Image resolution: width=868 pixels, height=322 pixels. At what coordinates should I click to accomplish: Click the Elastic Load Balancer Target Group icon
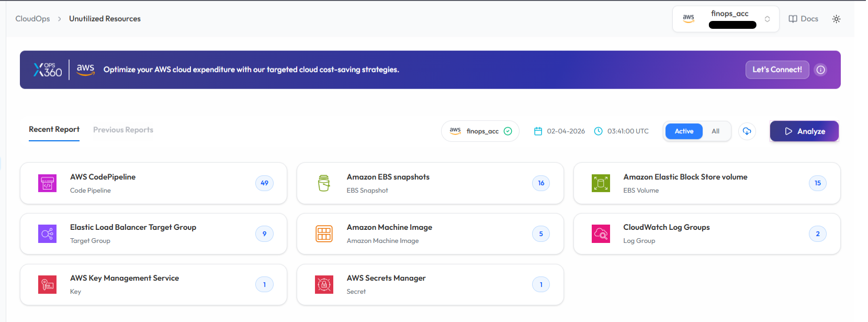point(48,234)
